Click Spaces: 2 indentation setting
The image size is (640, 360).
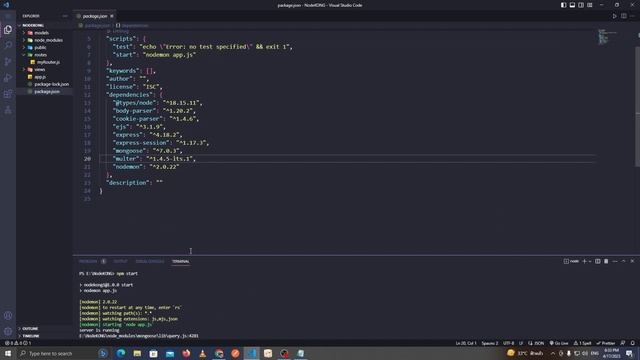489,343
